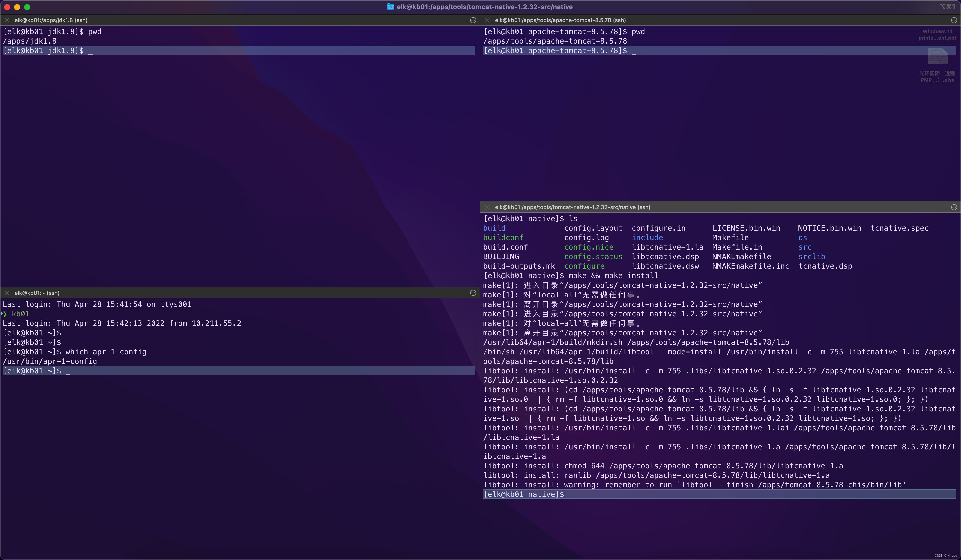Select the tomcat-native-1.2.32-src/native pane title bar

click(x=572, y=207)
